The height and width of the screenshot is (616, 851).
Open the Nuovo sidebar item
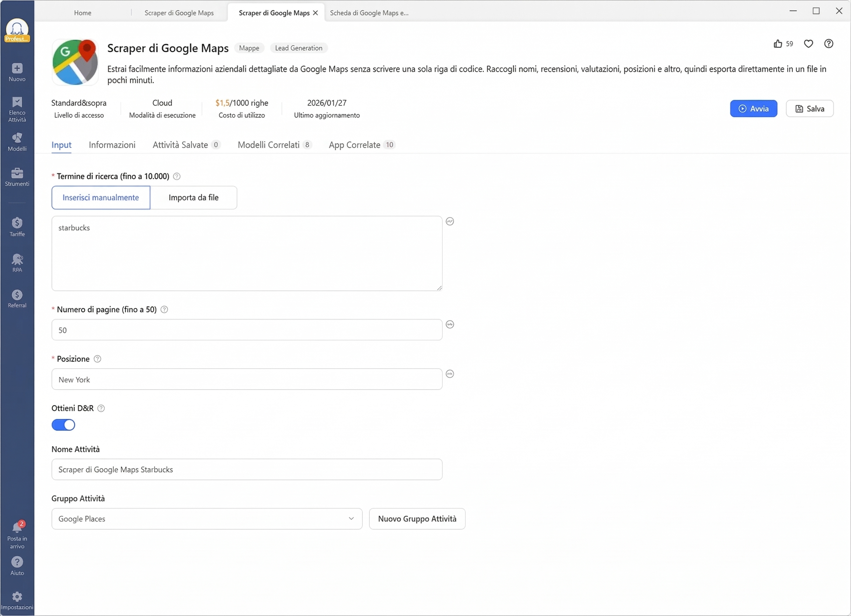click(17, 72)
